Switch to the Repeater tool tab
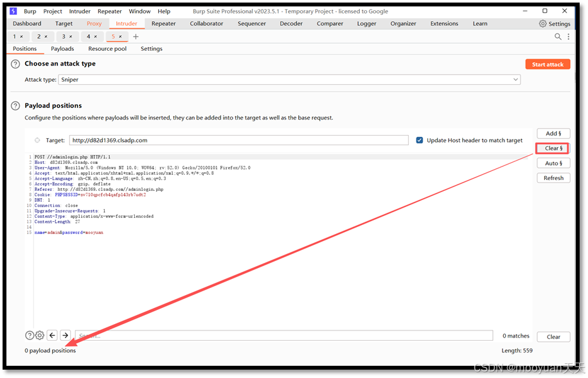The width and height of the screenshot is (588, 378). [163, 24]
